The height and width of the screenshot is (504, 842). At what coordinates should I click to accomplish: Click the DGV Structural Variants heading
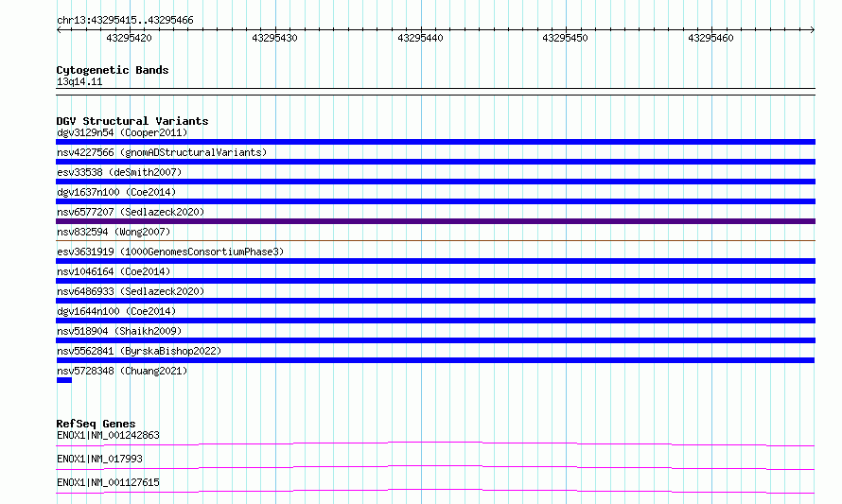(132, 121)
